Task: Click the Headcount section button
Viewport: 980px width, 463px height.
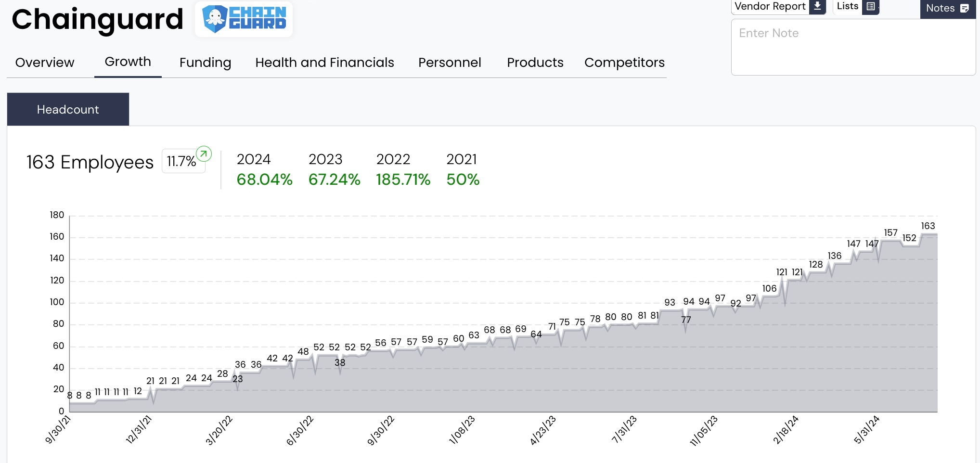Action: (x=68, y=109)
